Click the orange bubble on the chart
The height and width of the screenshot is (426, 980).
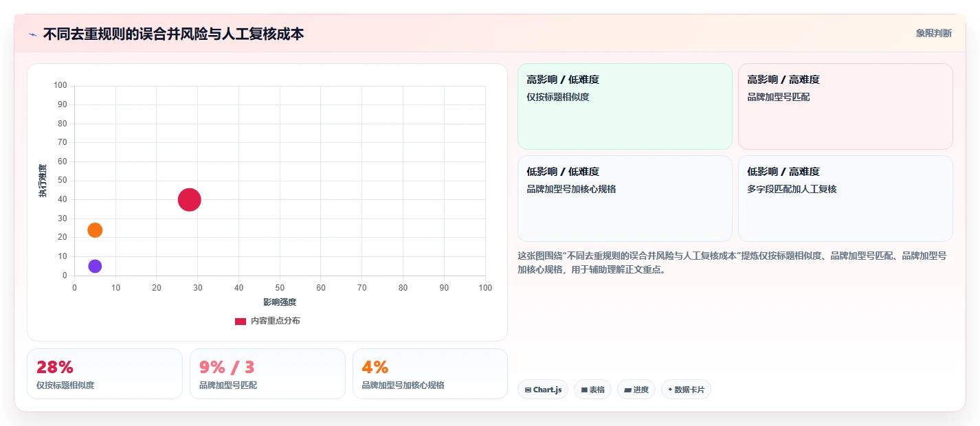click(x=95, y=230)
